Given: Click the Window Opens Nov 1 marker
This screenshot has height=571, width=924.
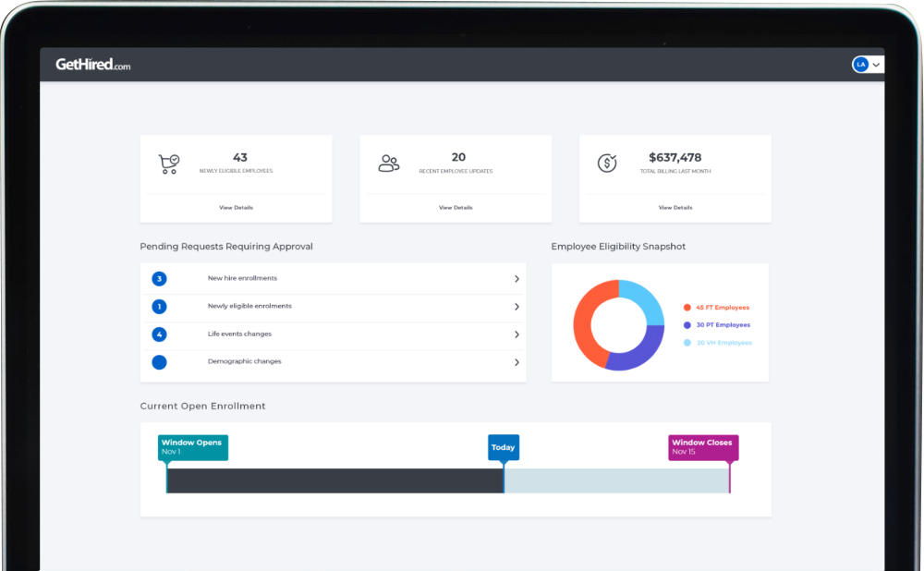Looking at the screenshot, I should (192, 447).
